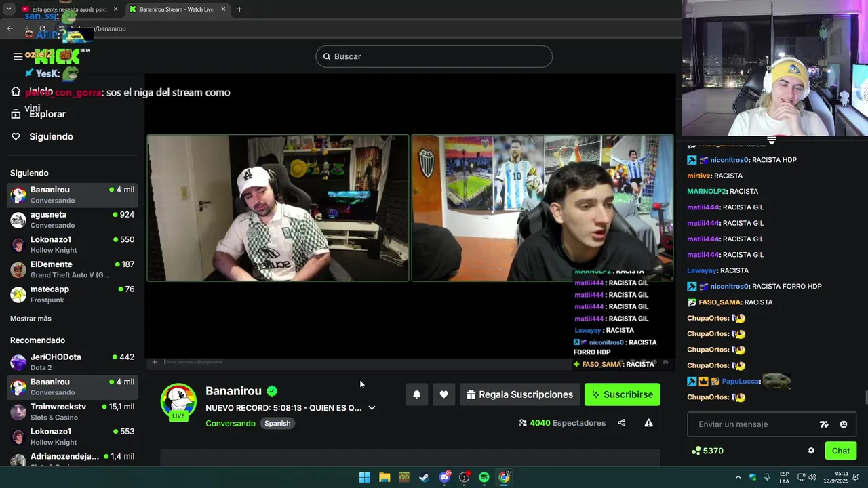Screen dimensions: 868x488
Task: Click the chat identity icon in the message box
Action: click(x=824, y=424)
